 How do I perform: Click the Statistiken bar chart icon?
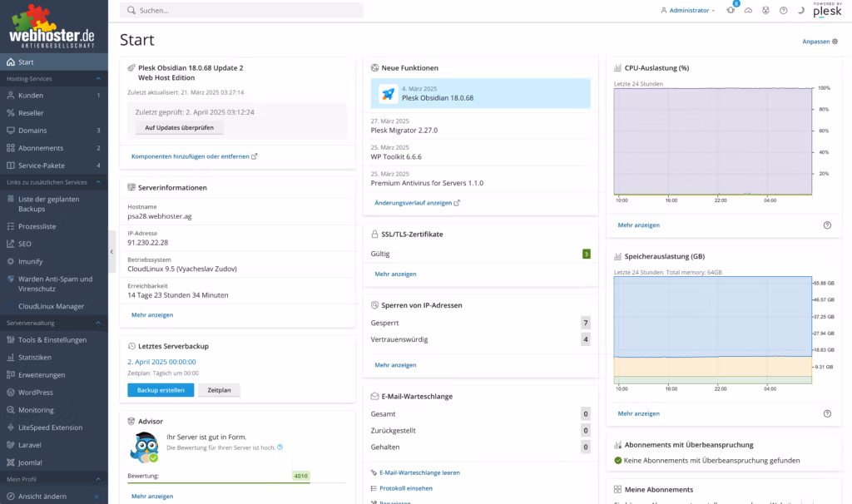[10, 358]
